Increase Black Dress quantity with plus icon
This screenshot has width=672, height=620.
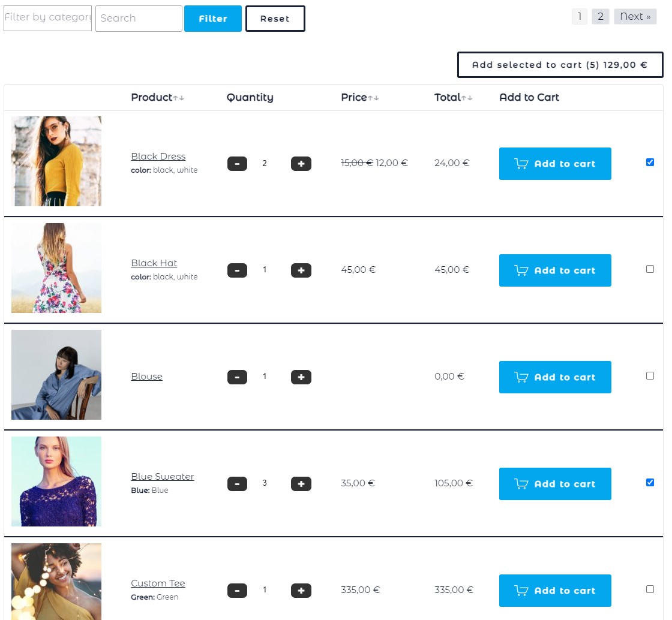coord(301,163)
